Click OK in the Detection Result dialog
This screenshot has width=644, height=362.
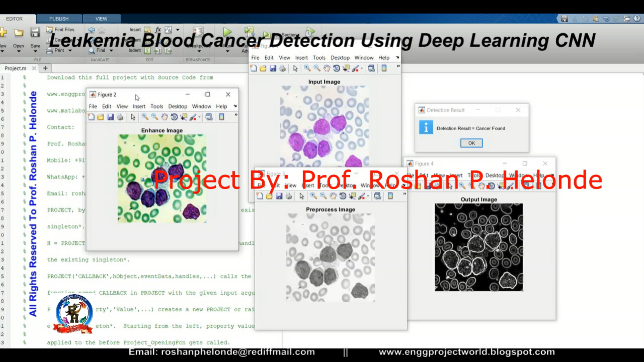point(471,143)
